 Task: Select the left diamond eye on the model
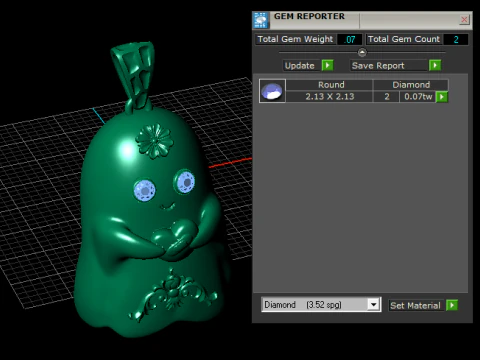click(145, 190)
